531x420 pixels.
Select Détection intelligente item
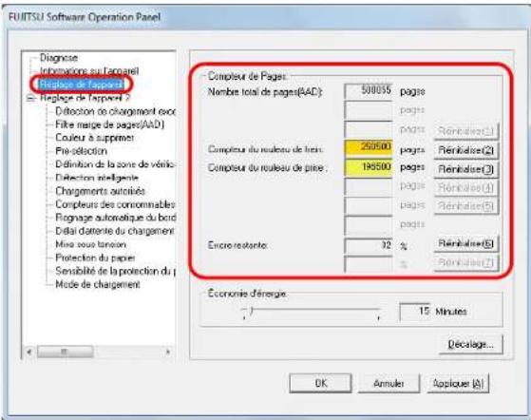click(x=97, y=178)
